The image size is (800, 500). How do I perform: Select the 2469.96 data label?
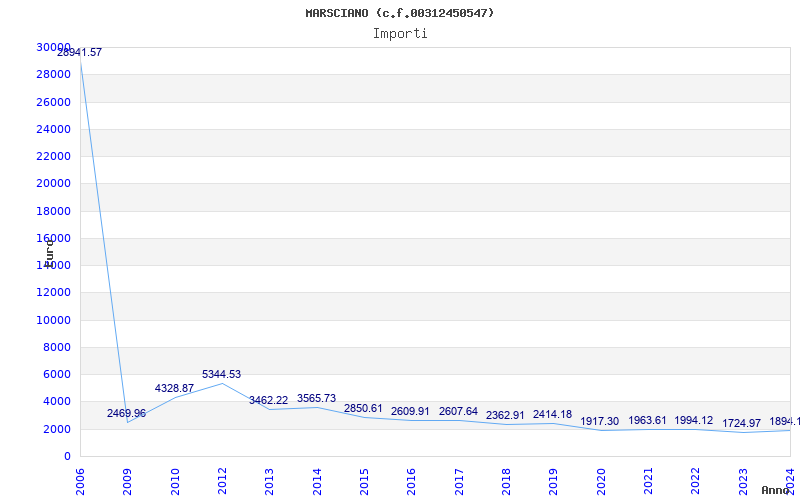tap(126, 413)
